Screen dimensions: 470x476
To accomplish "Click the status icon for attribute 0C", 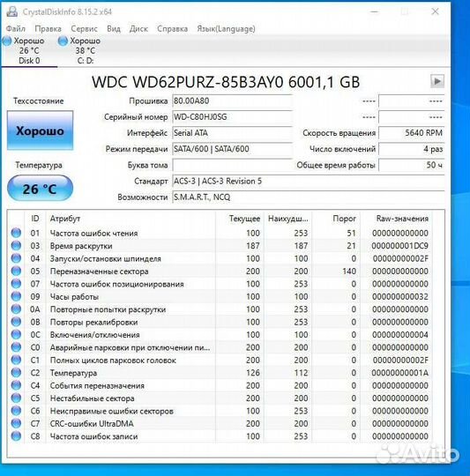I will pos(16,335).
